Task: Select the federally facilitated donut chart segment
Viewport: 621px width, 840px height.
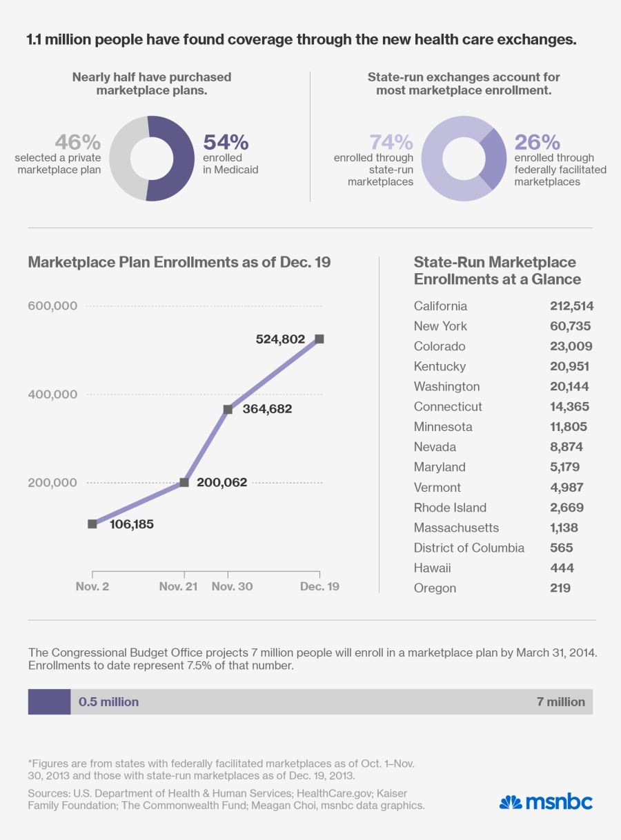Action: pos(495,157)
